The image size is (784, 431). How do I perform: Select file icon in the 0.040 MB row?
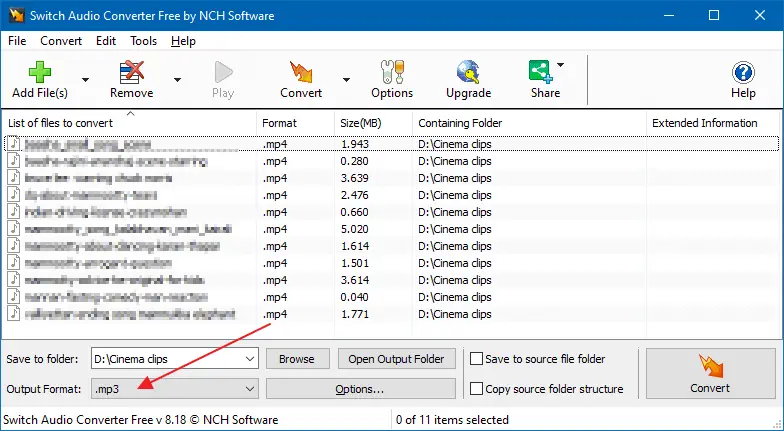pos(14,297)
